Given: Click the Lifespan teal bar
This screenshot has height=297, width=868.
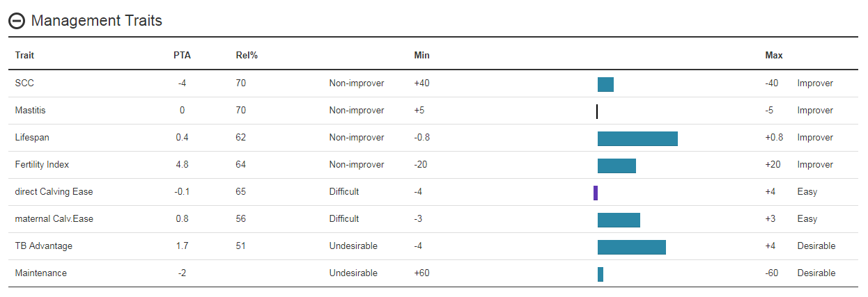Looking at the screenshot, I should pos(637,138).
